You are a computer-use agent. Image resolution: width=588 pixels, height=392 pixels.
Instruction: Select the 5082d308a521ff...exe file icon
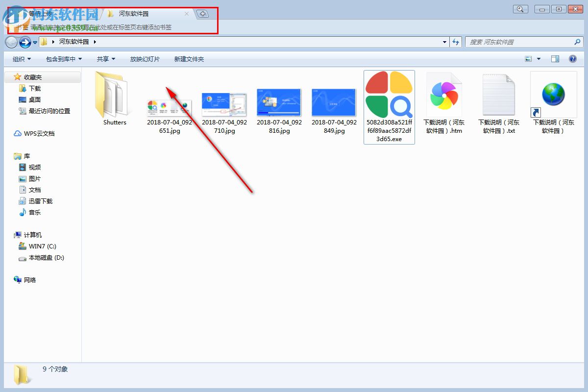coord(389,94)
